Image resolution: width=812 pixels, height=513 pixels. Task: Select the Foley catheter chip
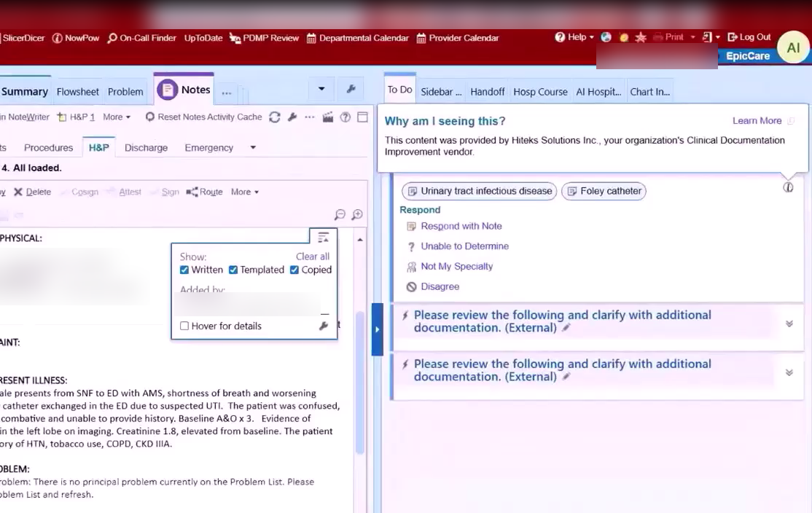[x=604, y=191]
